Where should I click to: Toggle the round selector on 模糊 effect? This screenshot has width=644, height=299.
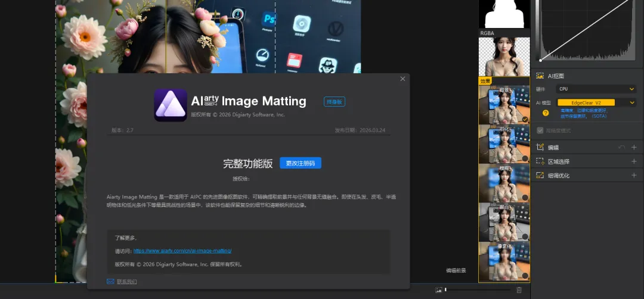[525, 198]
